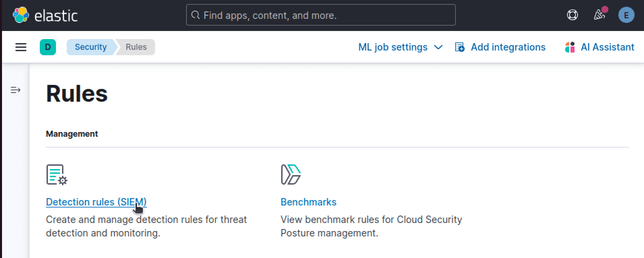
Task: Click the AI Assistant icon
Action: 570,47
